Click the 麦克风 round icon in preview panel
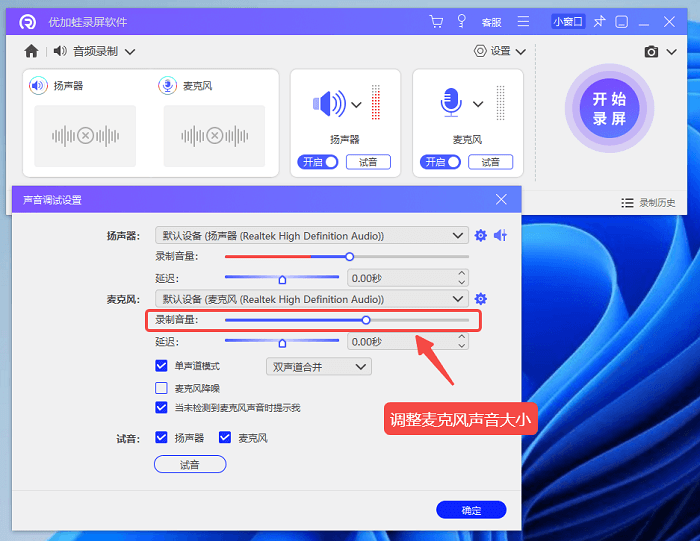The width and height of the screenshot is (700, 541). coord(167,85)
